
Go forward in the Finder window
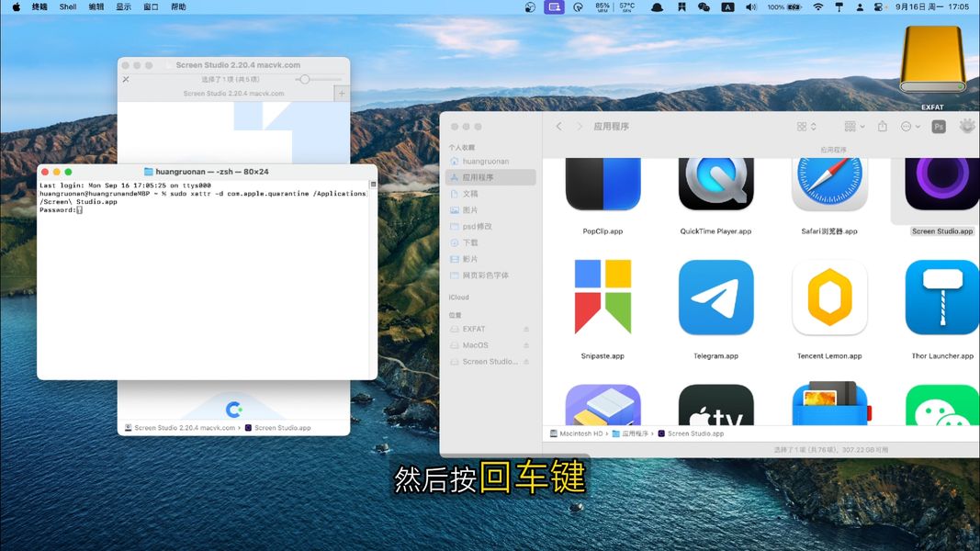pyautogui.click(x=580, y=126)
